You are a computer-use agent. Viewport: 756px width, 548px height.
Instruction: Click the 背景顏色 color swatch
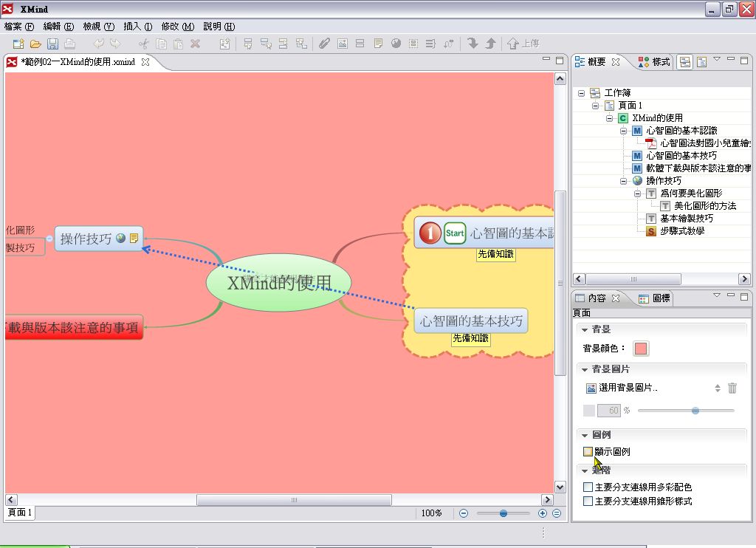pyautogui.click(x=641, y=349)
